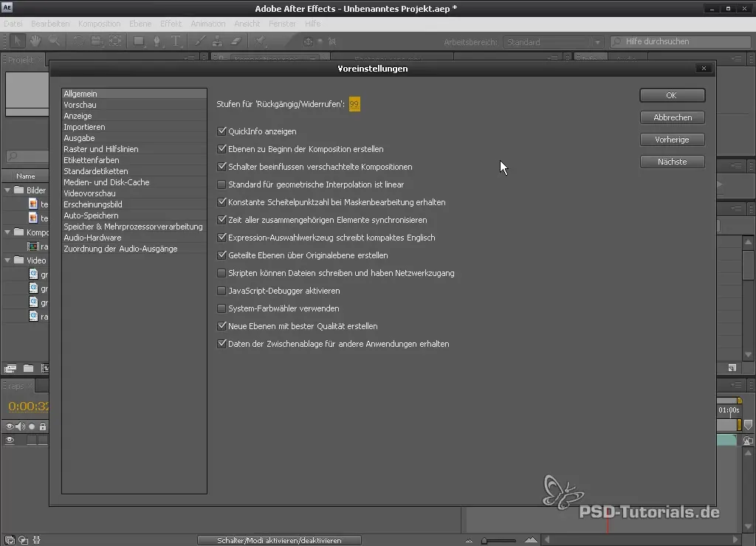
Task: Uncheck 'Ebenen zu Beginn der Komposition erstellen'
Action: (221, 149)
